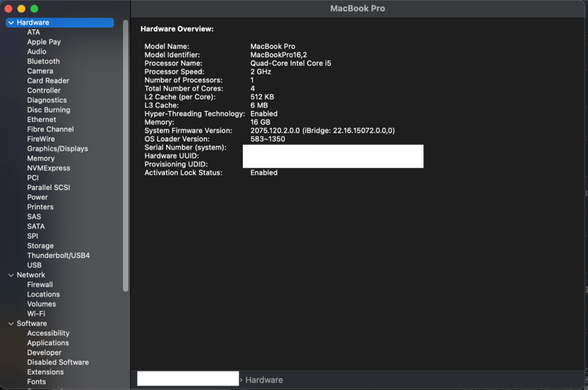
Task: Open Firewall information
Action: coord(40,284)
